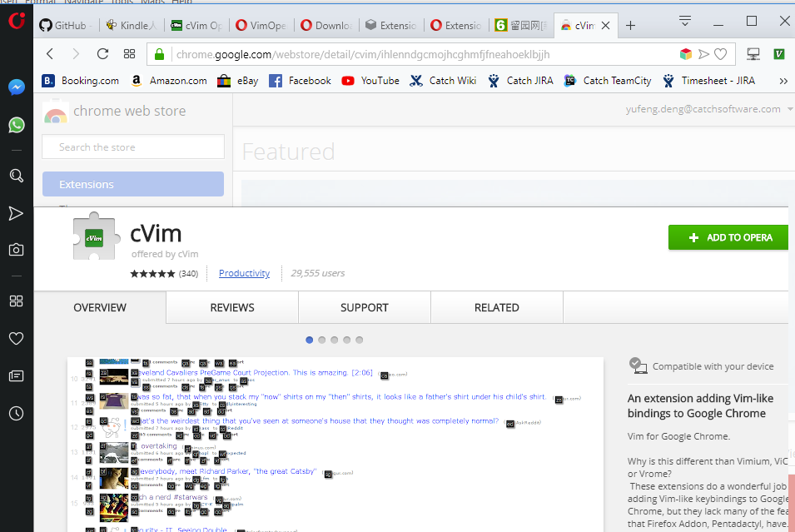Image resolution: width=795 pixels, height=532 pixels.
Task: Open the Opera menu logo
Action: [x=17, y=20]
